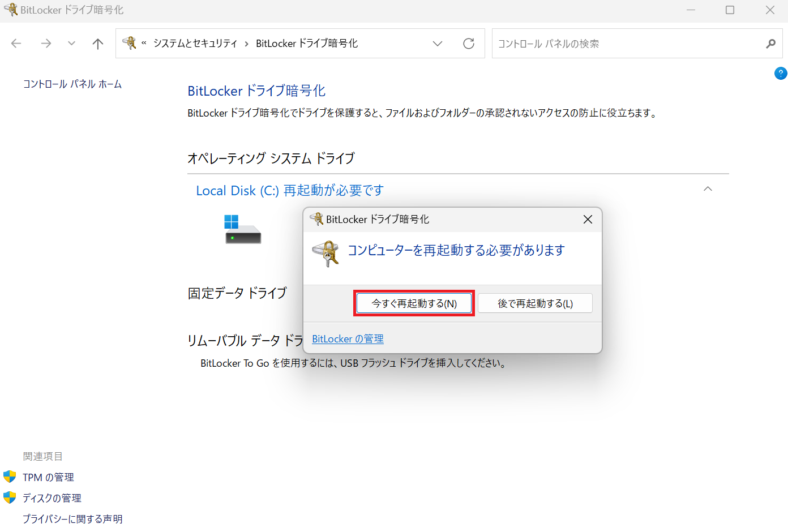Click コンピューターを再起動する必要があります message
This screenshot has width=788, height=532.
pyautogui.click(x=456, y=250)
